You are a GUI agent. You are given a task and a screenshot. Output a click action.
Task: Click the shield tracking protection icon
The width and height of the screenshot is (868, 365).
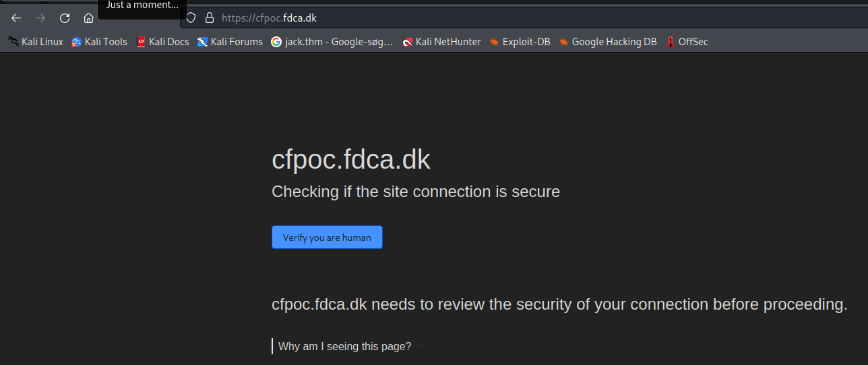tap(191, 18)
